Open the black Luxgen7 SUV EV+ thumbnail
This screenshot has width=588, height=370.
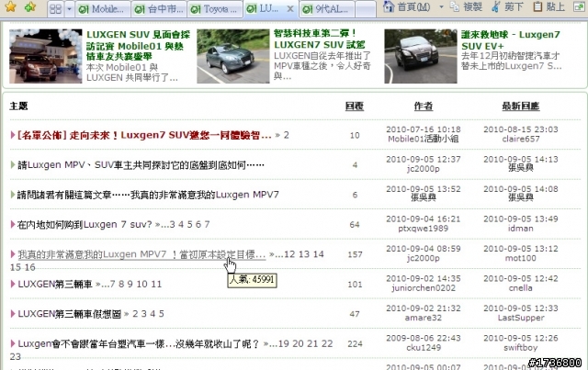(421, 56)
